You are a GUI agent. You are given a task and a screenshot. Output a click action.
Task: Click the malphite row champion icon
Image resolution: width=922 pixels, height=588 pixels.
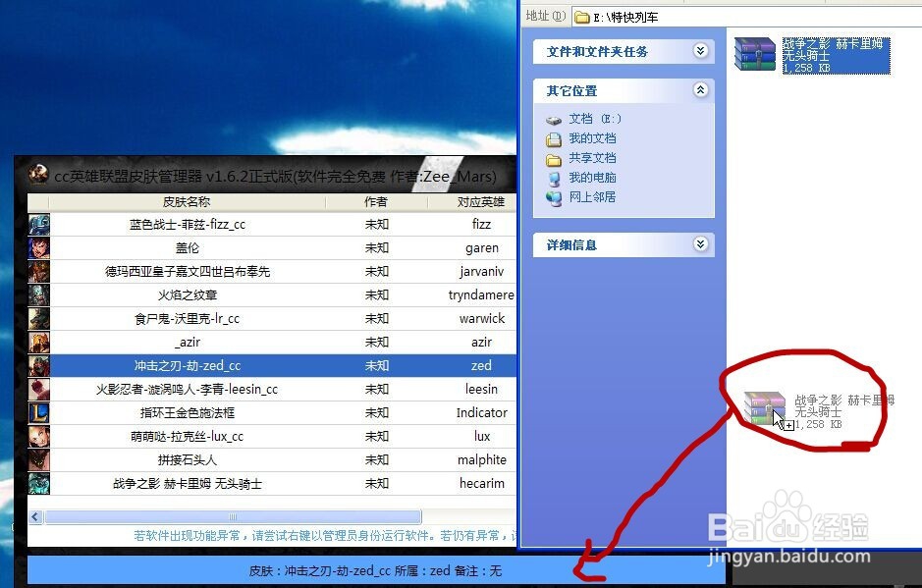[39, 459]
